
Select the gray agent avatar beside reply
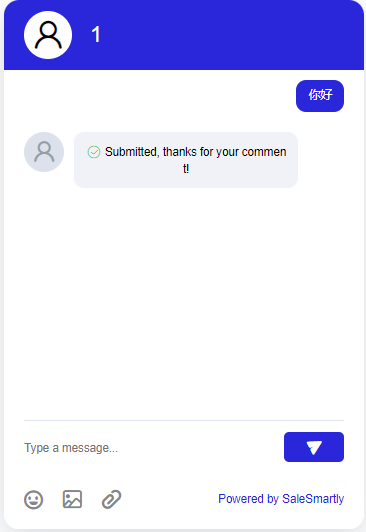[x=44, y=152]
